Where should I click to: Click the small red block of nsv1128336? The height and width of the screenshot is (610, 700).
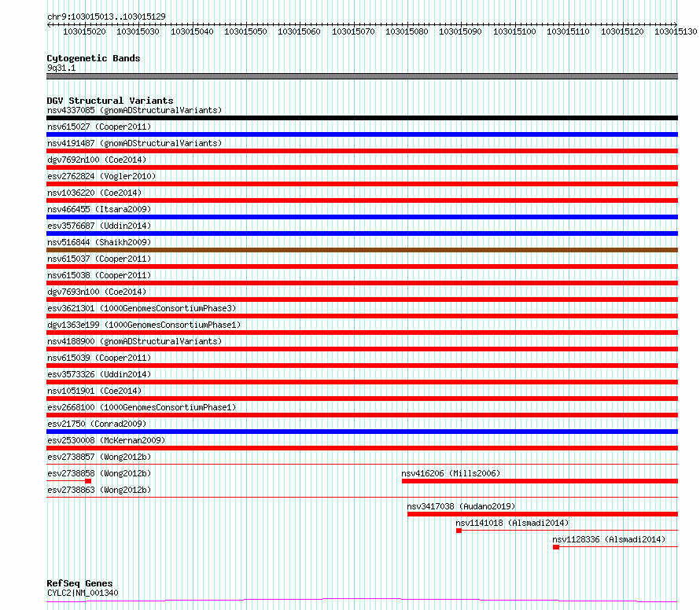pos(556,547)
